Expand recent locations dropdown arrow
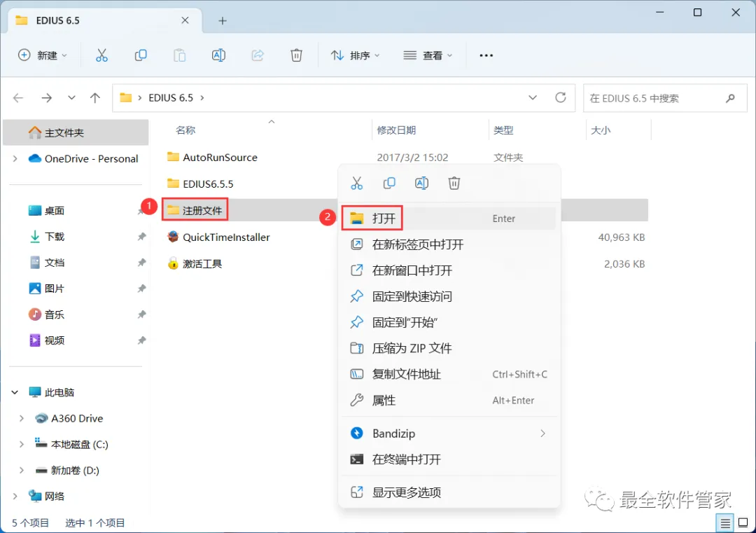 click(71, 98)
